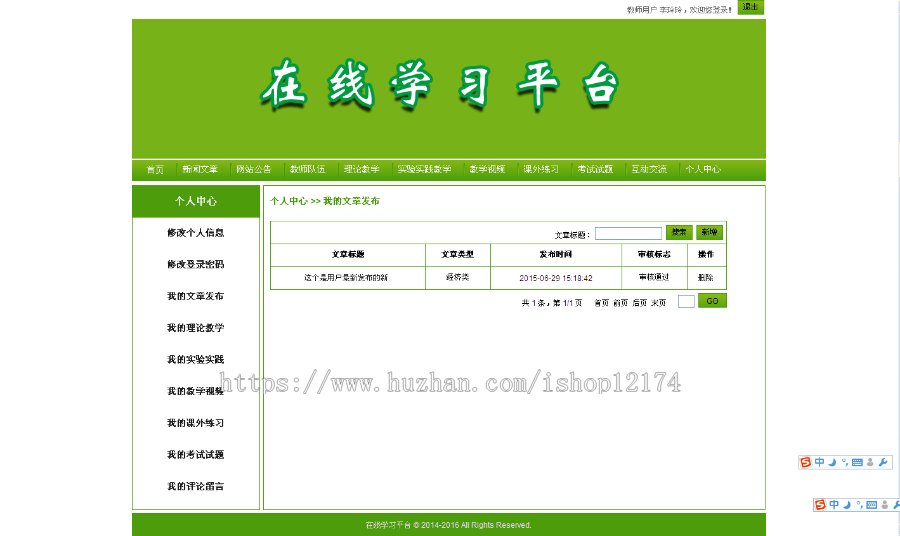Select 我的考试试题 in the sidebar
The image size is (900, 536).
click(196, 455)
